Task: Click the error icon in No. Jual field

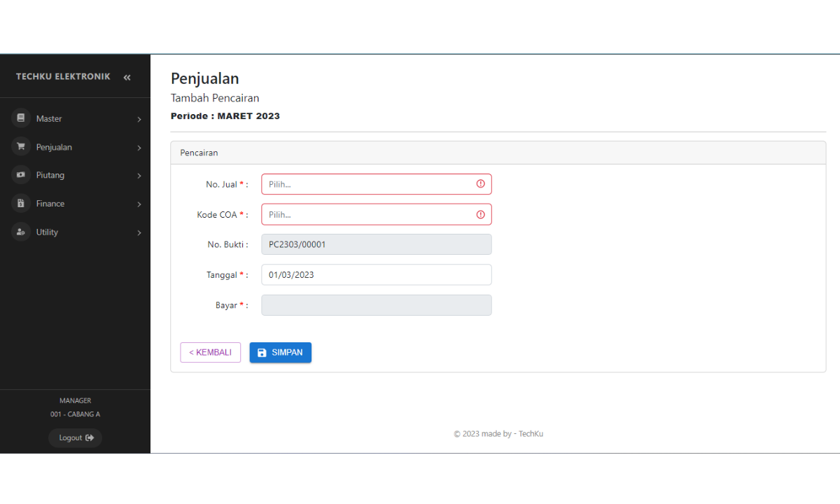Action: tap(480, 184)
